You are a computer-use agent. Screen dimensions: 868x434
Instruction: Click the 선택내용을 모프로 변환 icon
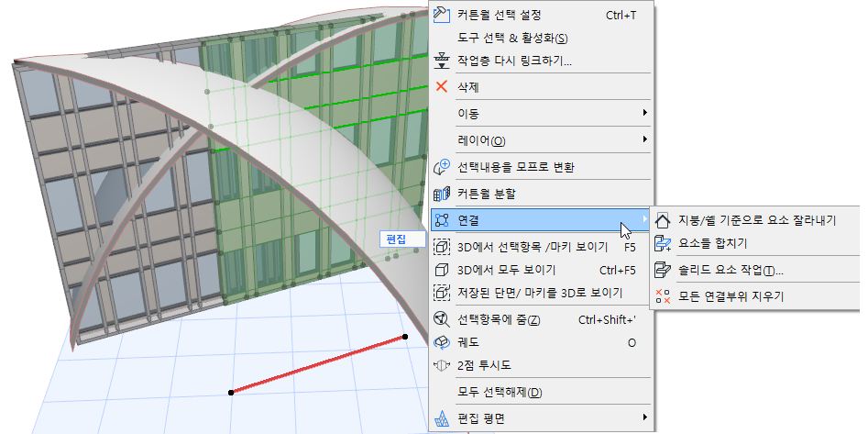coord(441,167)
